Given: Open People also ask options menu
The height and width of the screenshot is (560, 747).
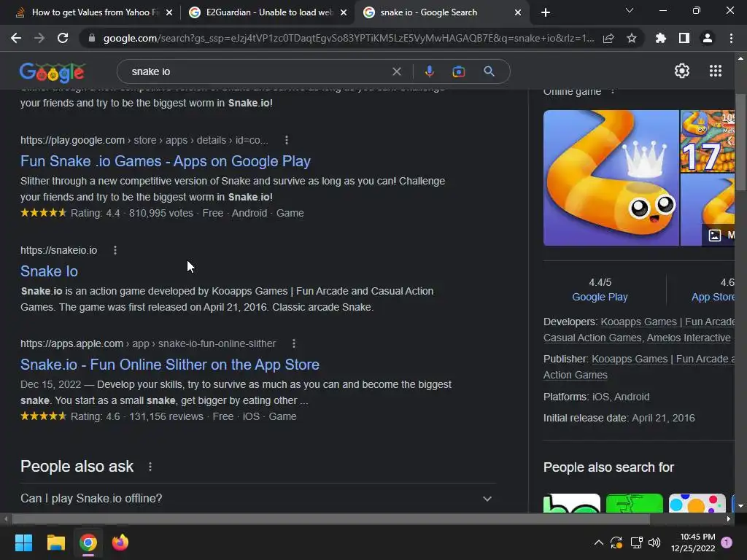Looking at the screenshot, I should [x=150, y=467].
